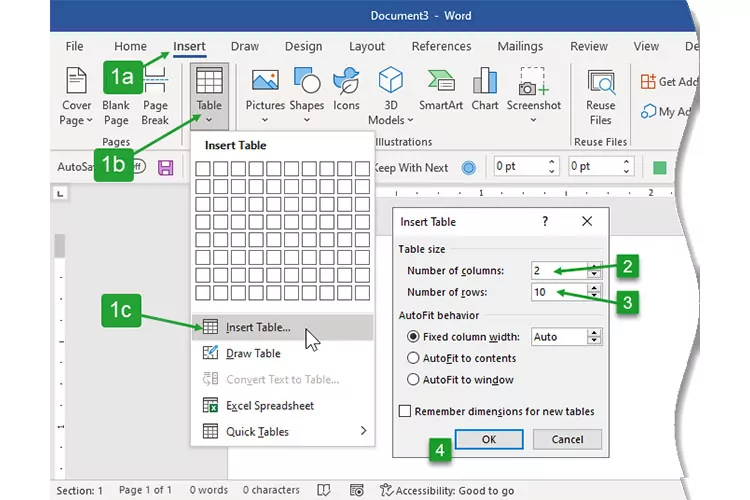Image resolution: width=750 pixels, height=500 pixels.
Task: Click the Fixed column width Auto field
Action: pyautogui.click(x=559, y=337)
